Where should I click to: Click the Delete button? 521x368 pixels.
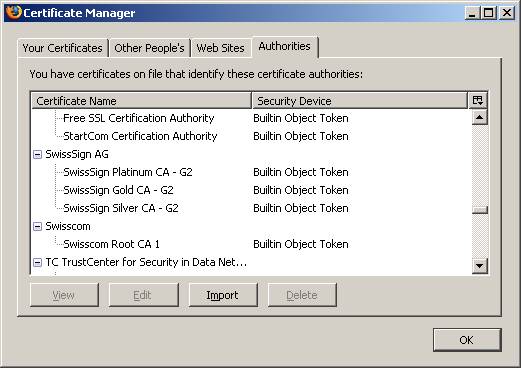pos(302,295)
